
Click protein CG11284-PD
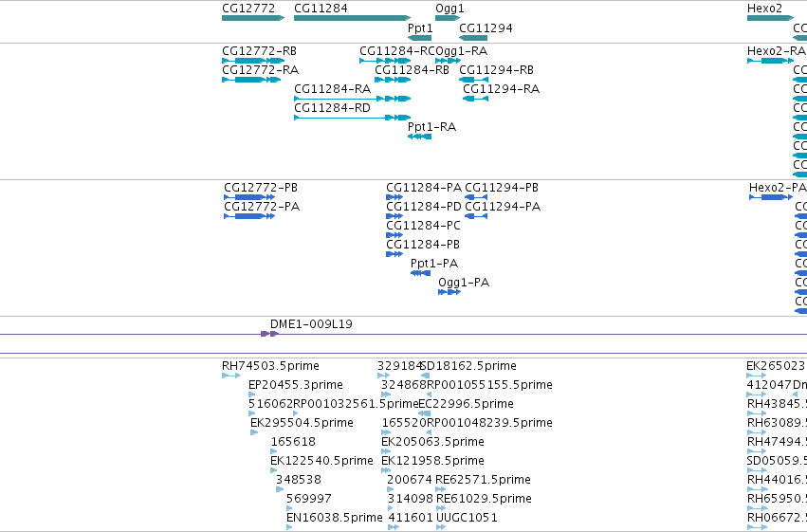pyautogui.click(x=394, y=216)
